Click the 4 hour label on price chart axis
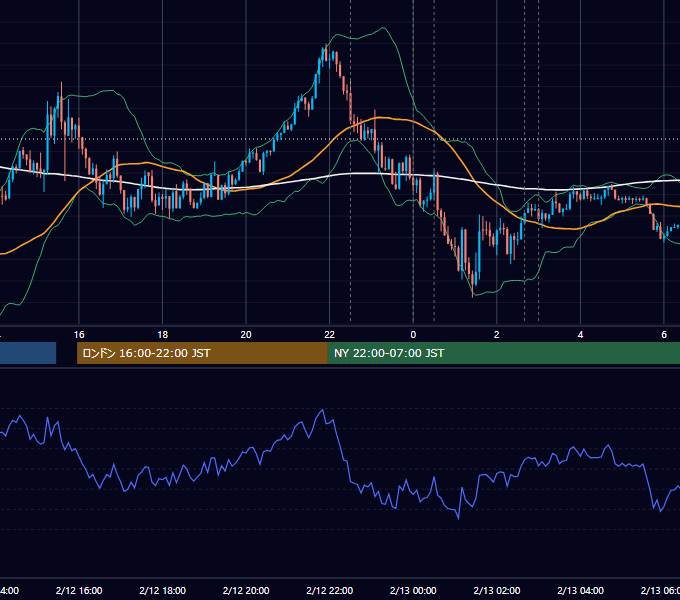Image resolution: width=680 pixels, height=600 pixels. click(580, 335)
